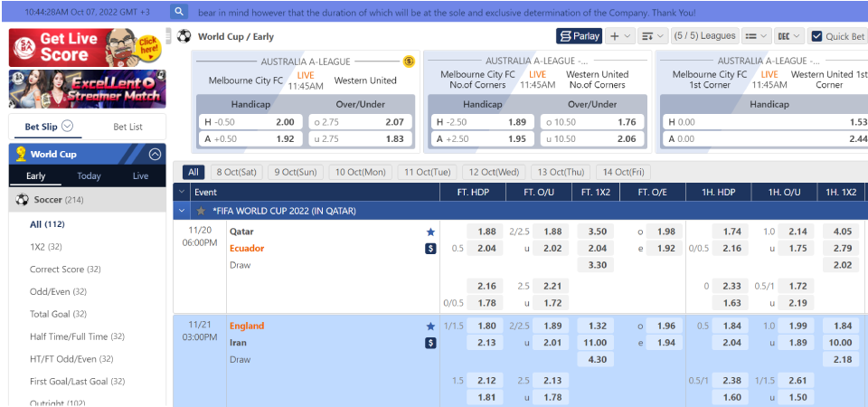Open the Excellent Streamer Match banner
The width and height of the screenshot is (868, 407).
(87, 89)
